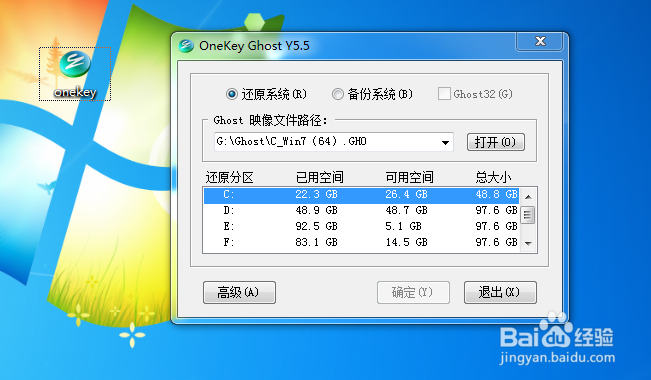
Task: Click the 14.5 GB free space value
Action: (x=406, y=242)
